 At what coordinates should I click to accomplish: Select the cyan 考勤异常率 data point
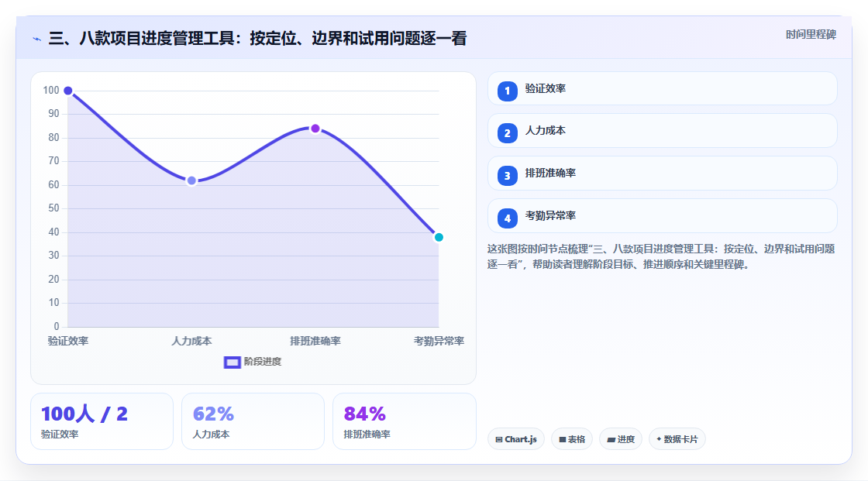pyautogui.click(x=439, y=238)
